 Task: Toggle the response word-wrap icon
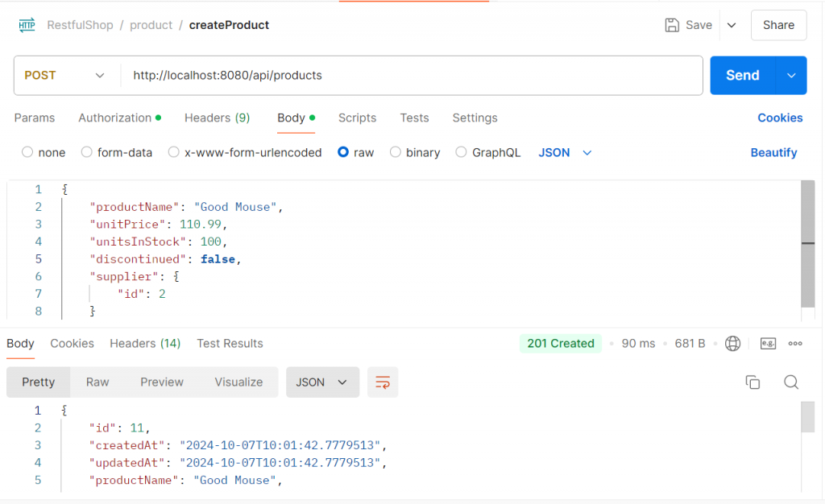point(383,382)
